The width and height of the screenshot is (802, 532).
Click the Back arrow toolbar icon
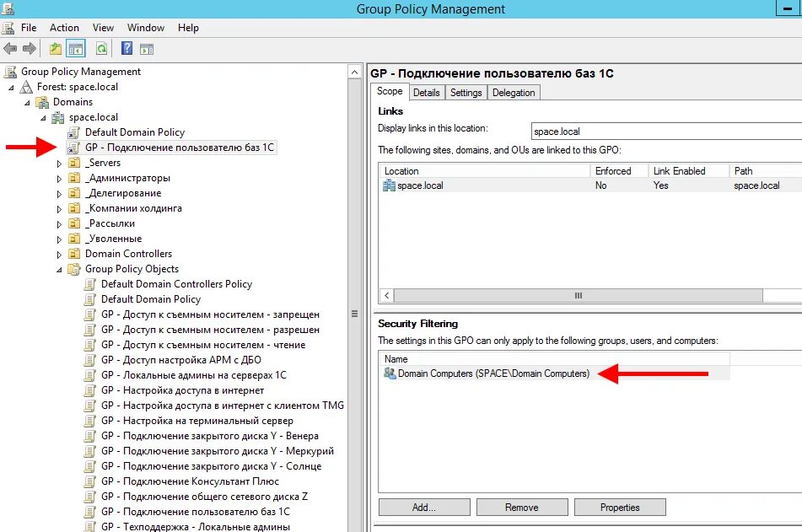pyautogui.click(x=10, y=49)
